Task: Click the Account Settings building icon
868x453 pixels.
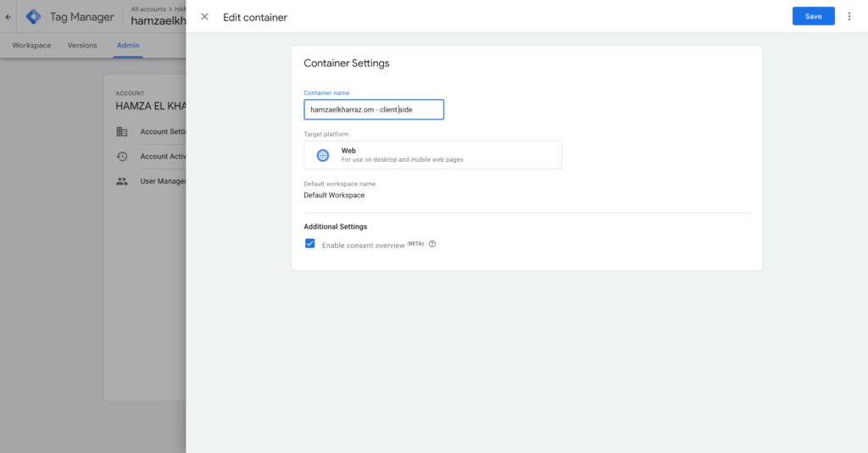Action: [x=122, y=132]
